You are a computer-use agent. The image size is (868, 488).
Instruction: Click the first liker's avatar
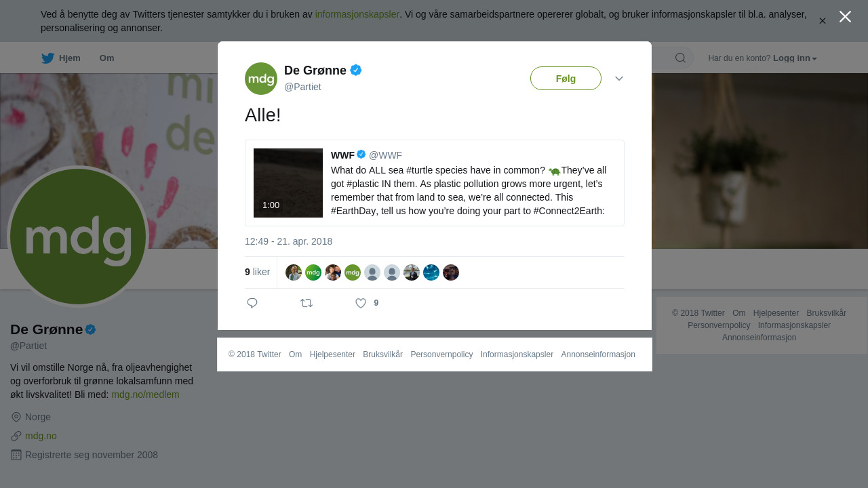point(294,272)
